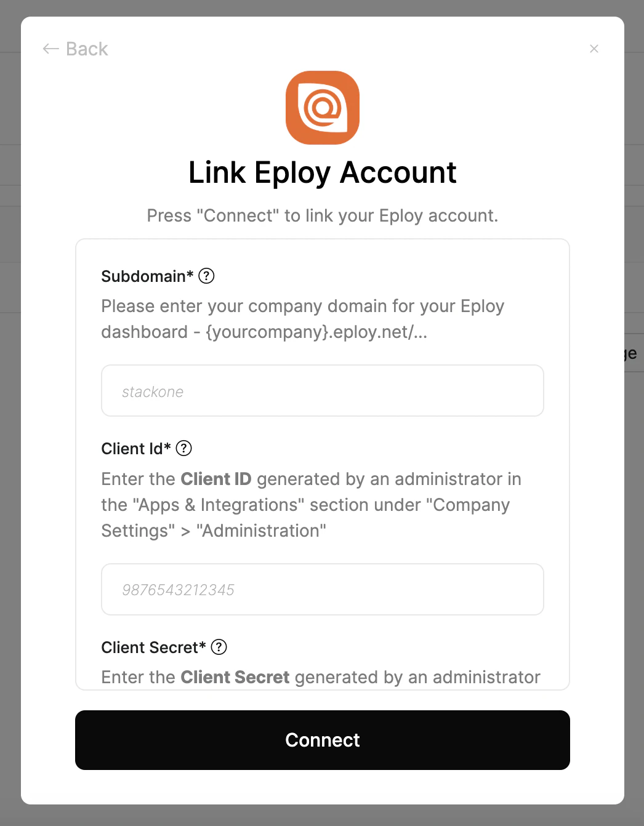Click the Link Eploy Account heading
644x826 pixels.
322,172
